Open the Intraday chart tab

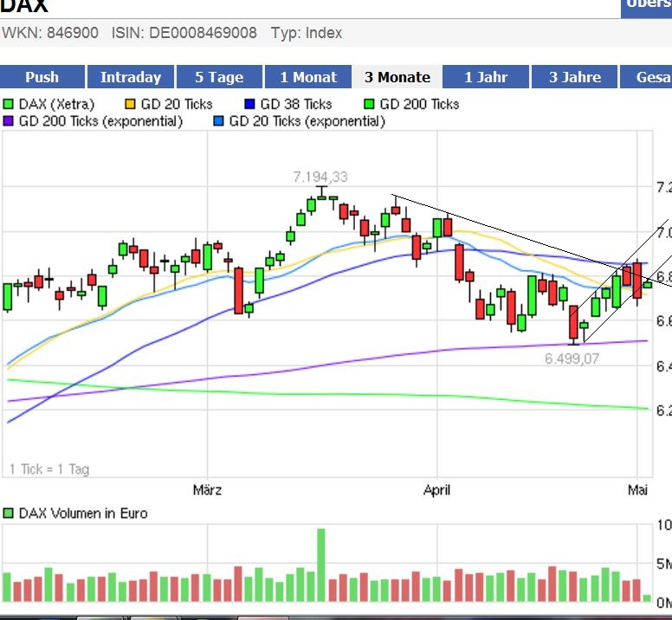coord(131,77)
